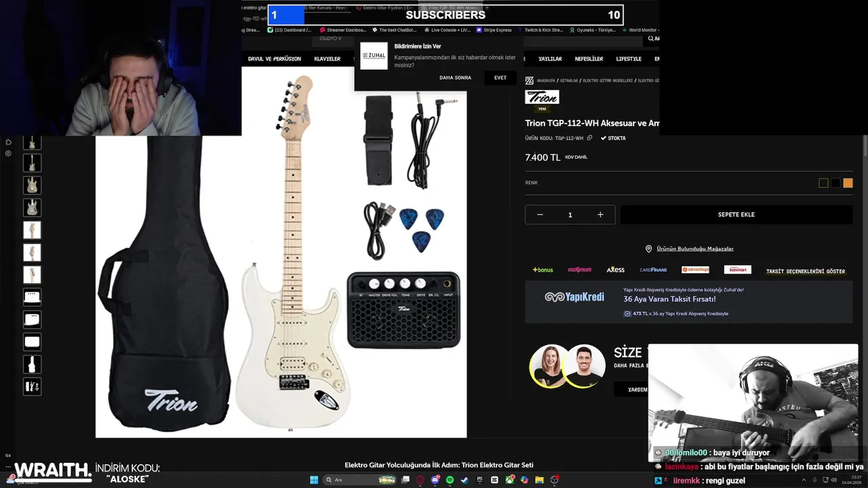
Task: Select the second guitar body close-up thumbnail
Action: pyautogui.click(x=32, y=208)
